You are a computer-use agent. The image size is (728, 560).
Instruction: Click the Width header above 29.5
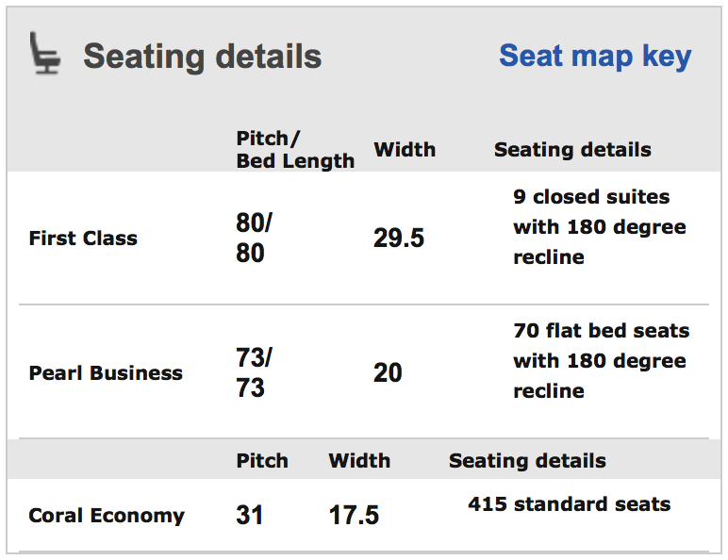[405, 150]
